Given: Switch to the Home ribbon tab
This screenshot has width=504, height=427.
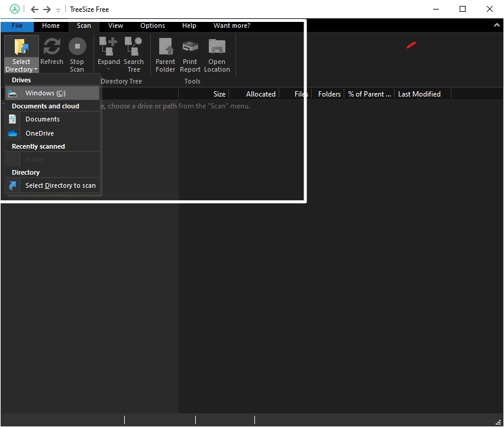Looking at the screenshot, I should (x=51, y=25).
